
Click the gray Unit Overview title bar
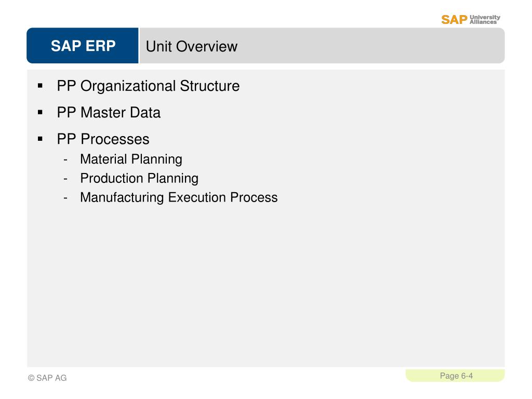[x=322, y=46]
